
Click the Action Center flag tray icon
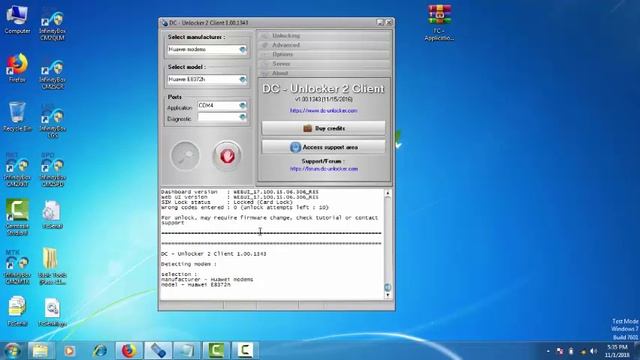[560, 351]
